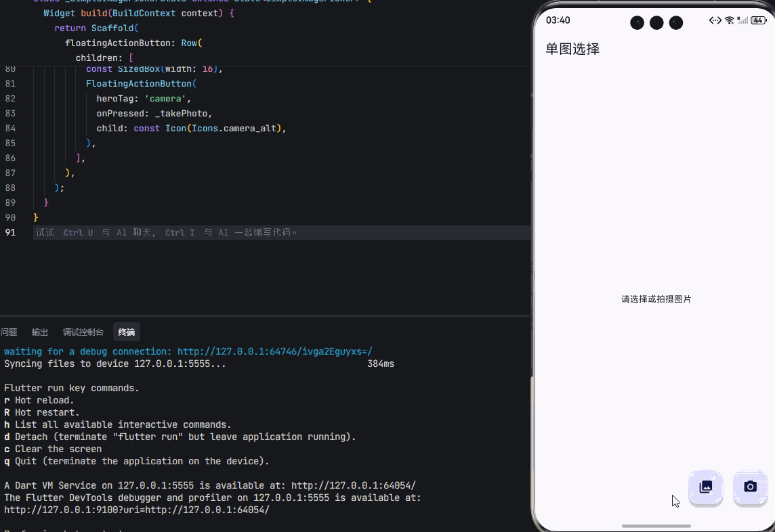Click the 'c Clear the screen' terminal line
This screenshot has width=775, height=532.
(53, 449)
